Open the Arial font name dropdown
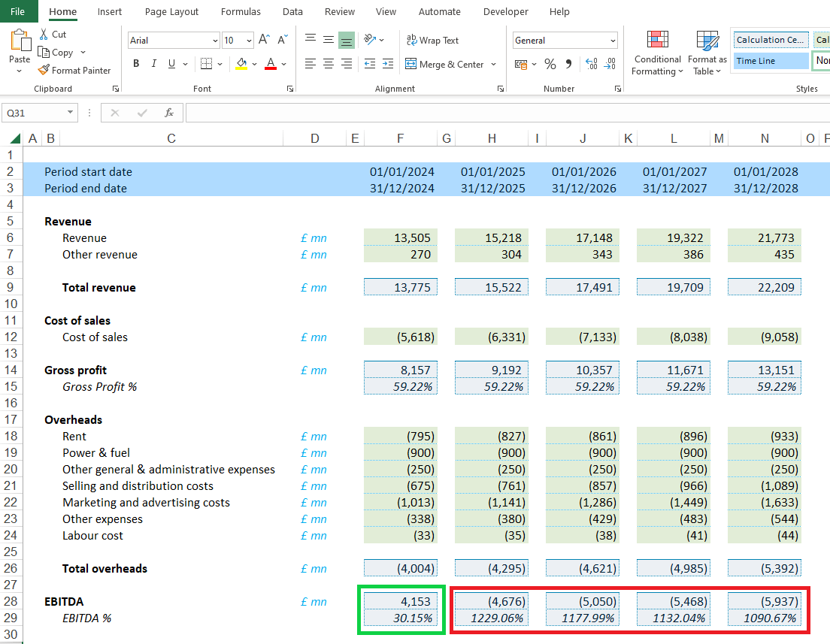The width and height of the screenshot is (830, 644). 215,41
